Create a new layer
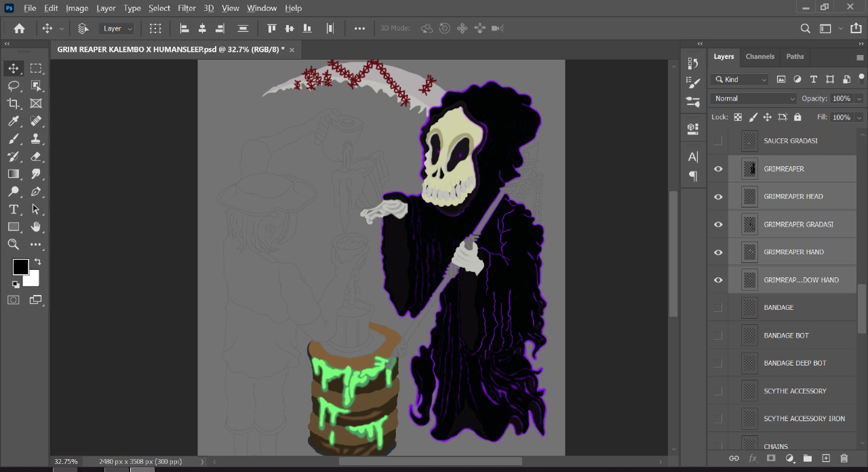This screenshot has width=868, height=472. (x=826, y=458)
